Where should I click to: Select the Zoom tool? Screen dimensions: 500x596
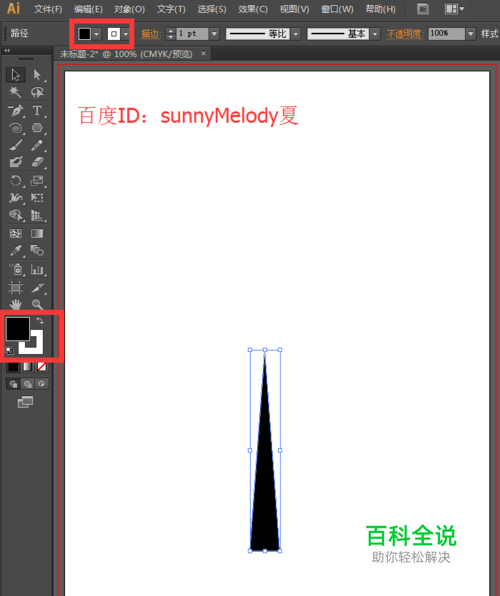[37, 304]
